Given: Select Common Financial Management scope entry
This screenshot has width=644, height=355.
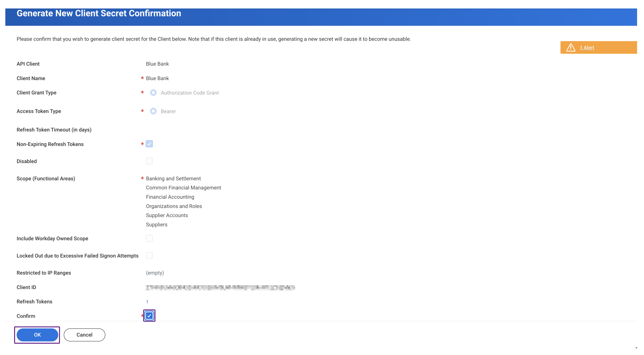Looking at the screenshot, I should (184, 187).
